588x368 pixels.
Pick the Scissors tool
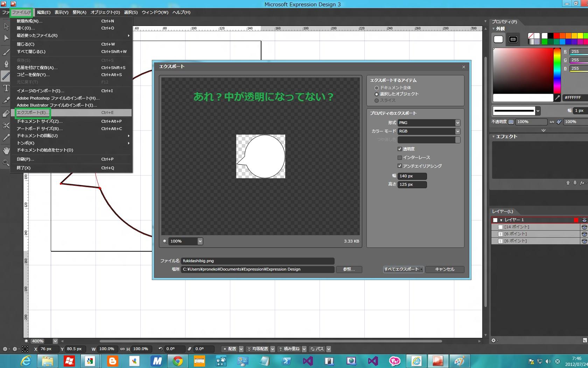6,125
